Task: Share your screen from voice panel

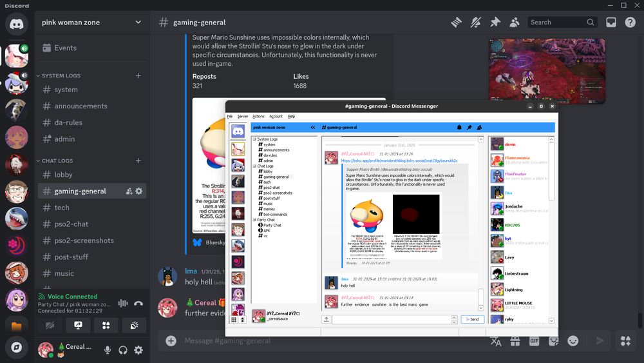Action: click(x=78, y=326)
